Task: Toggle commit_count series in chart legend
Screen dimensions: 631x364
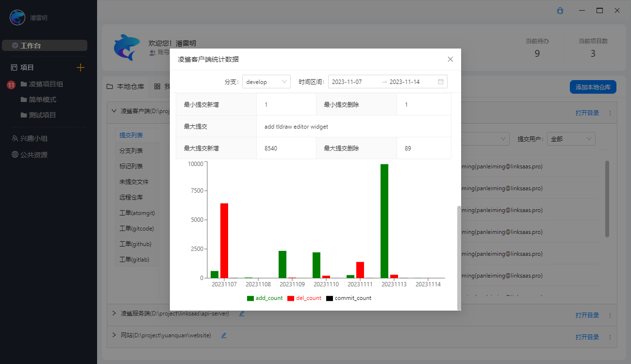Action: coord(349,298)
